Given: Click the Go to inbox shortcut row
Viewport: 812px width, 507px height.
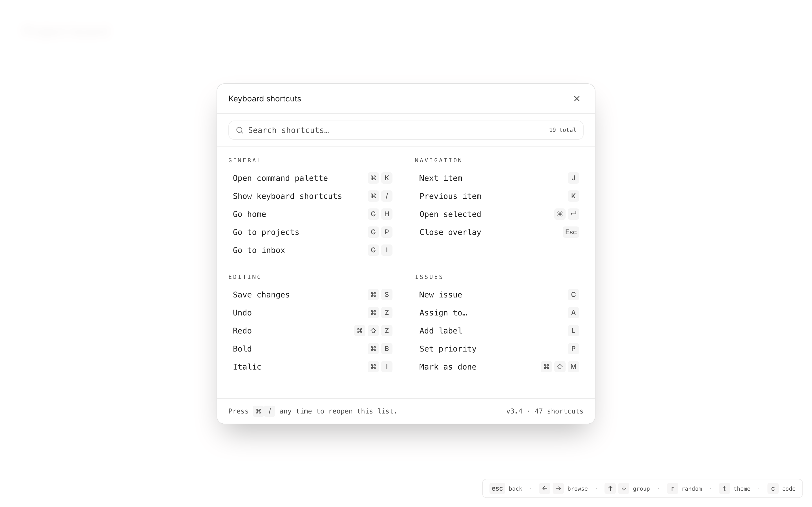Looking at the screenshot, I should click(x=312, y=250).
